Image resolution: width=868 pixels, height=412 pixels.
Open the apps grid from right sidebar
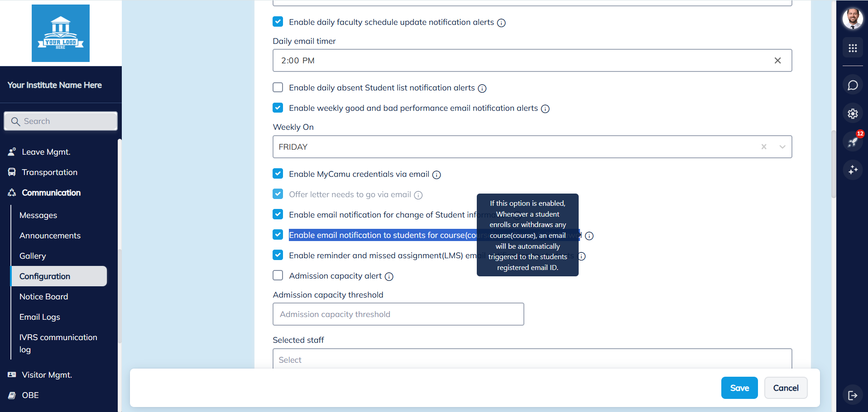coord(853,48)
